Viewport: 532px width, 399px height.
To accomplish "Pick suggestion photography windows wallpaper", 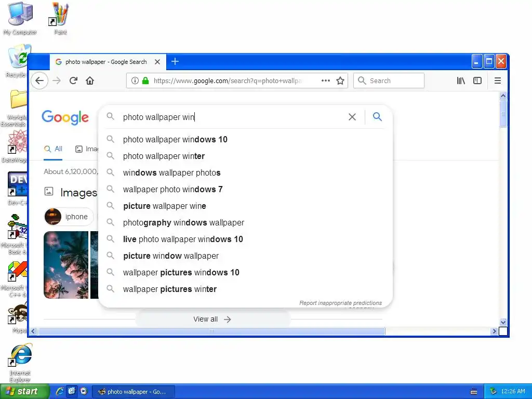I will pos(246,222).
